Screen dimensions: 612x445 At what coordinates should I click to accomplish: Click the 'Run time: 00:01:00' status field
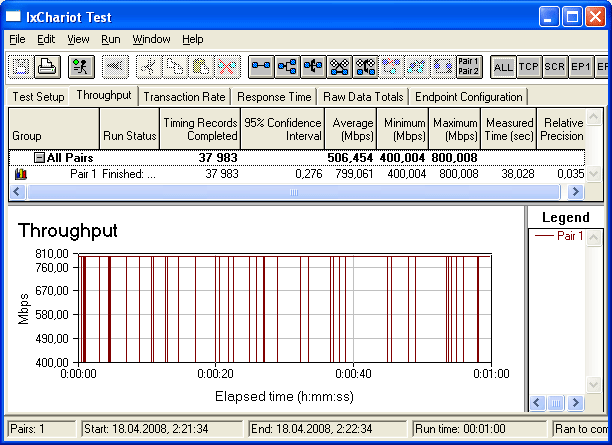480,429
